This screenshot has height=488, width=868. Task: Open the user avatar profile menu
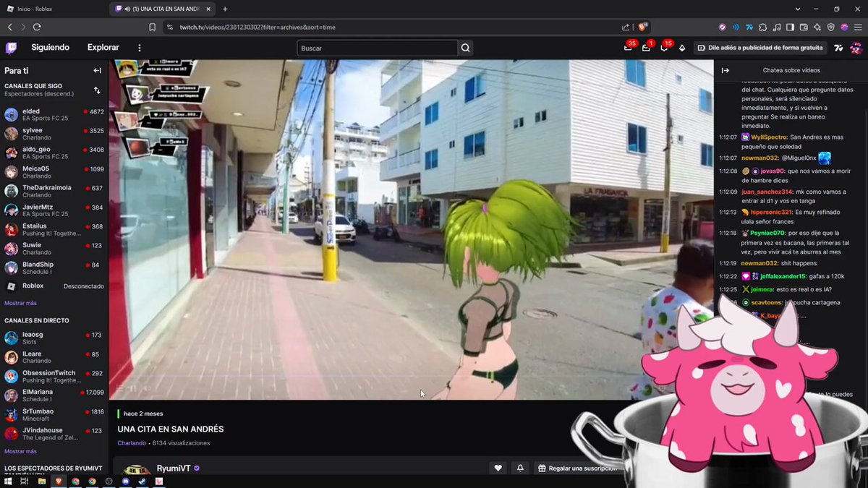pyautogui.click(x=856, y=48)
